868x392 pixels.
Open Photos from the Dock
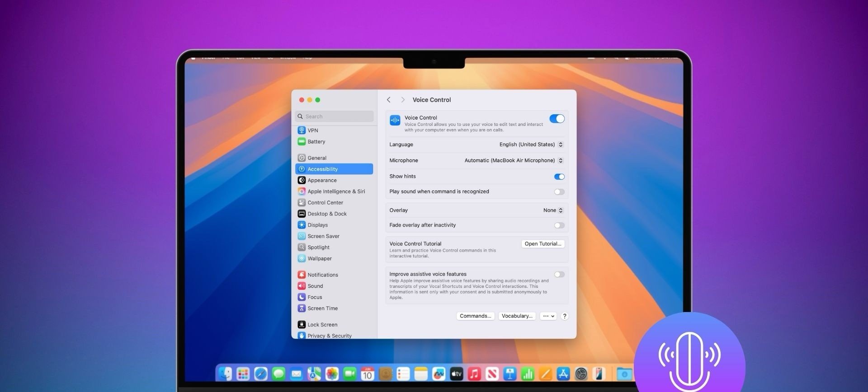pos(332,373)
